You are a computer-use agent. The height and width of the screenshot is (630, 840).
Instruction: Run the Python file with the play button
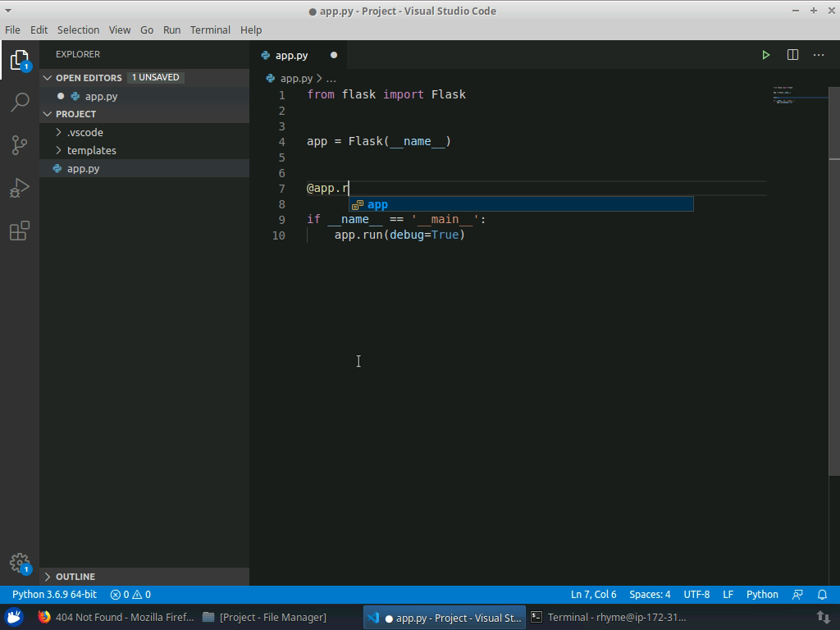(765, 55)
